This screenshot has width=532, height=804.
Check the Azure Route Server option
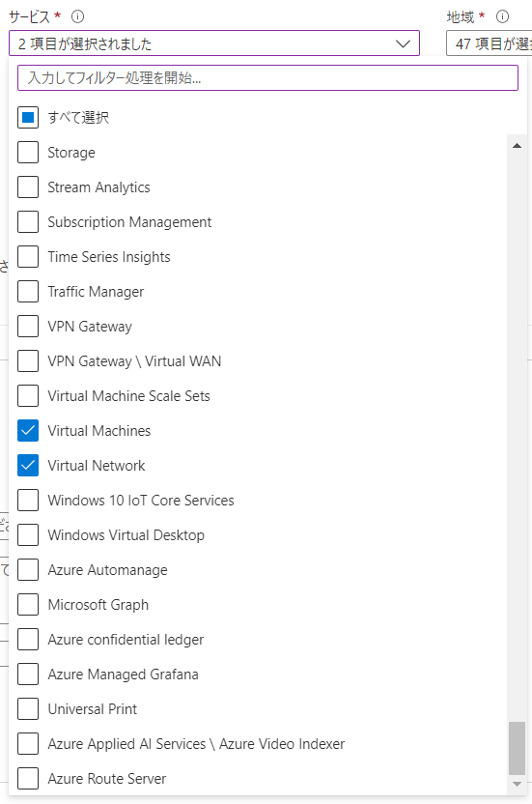(x=28, y=779)
